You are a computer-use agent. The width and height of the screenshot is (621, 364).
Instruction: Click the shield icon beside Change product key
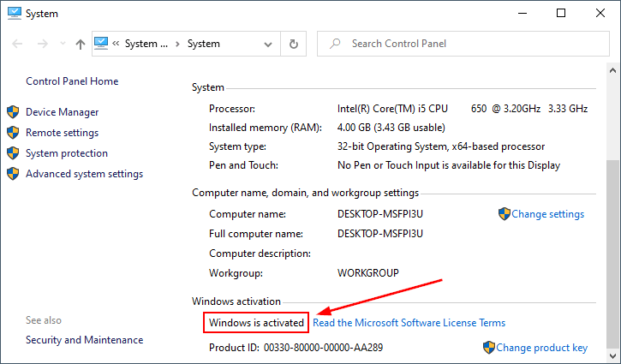point(488,348)
